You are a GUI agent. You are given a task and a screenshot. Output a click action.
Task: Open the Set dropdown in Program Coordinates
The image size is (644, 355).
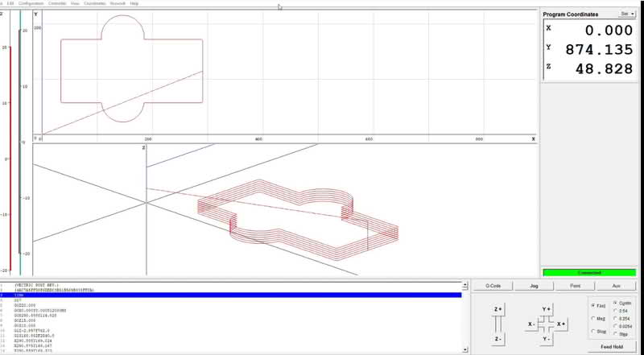(627, 14)
